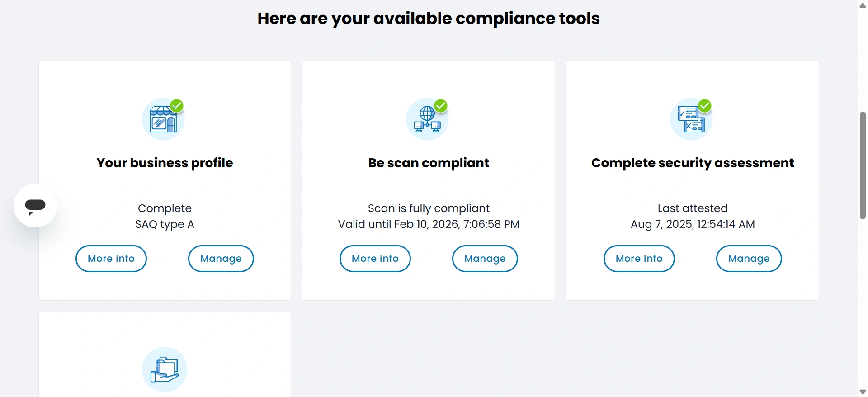This screenshot has height=397, width=868.
Task: Click green checkmark on scan compliant icon
Action: coord(441,106)
